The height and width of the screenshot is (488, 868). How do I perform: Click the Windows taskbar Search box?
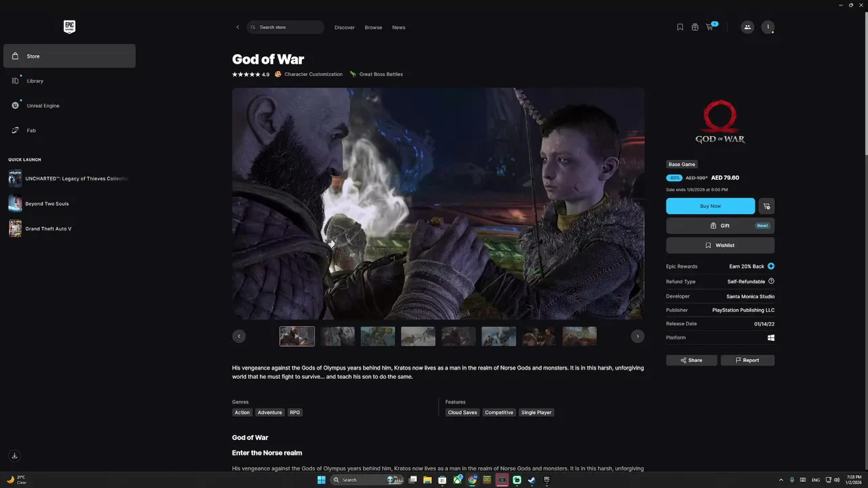click(367, 480)
